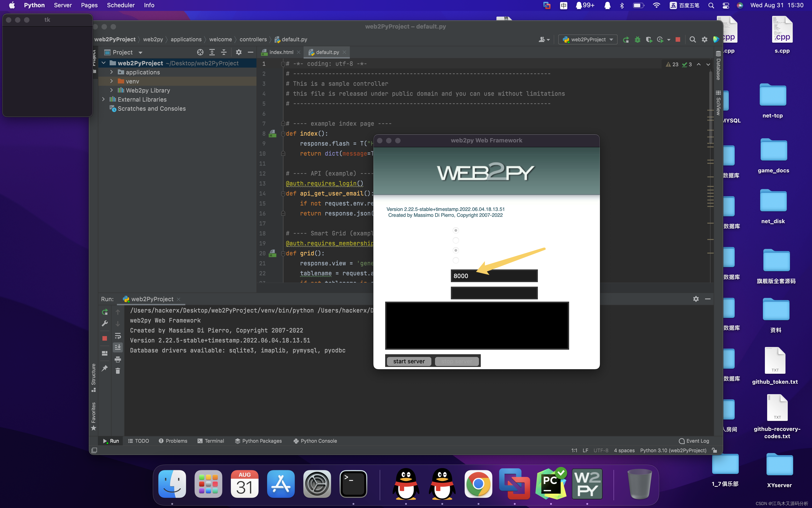Open the SciView side panel
This screenshot has width=812, height=508.
718,103
